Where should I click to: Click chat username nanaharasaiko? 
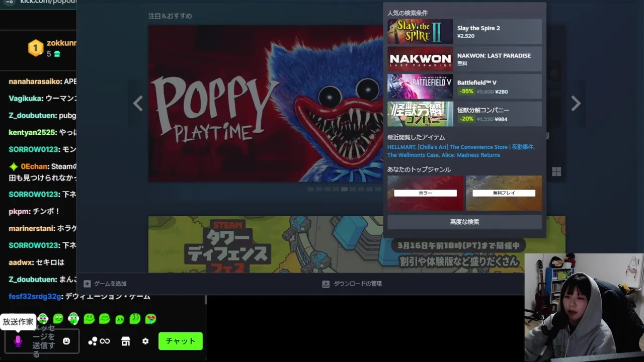point(35,81)
